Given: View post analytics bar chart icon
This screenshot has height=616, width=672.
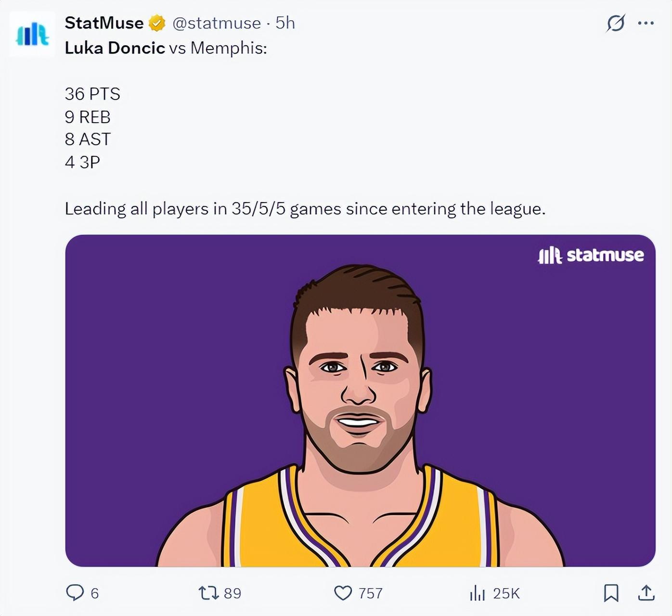Looking at the screenshot, I should tap(477, 593).
